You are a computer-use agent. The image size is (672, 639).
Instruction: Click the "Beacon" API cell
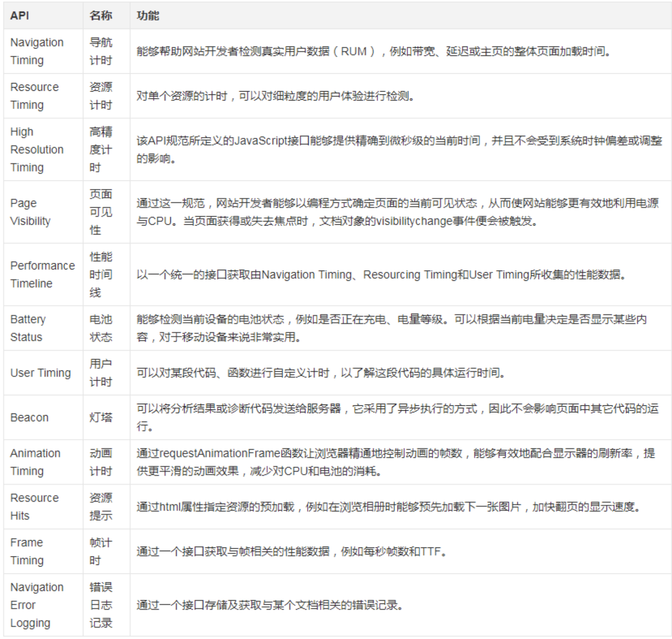point(29,418)
